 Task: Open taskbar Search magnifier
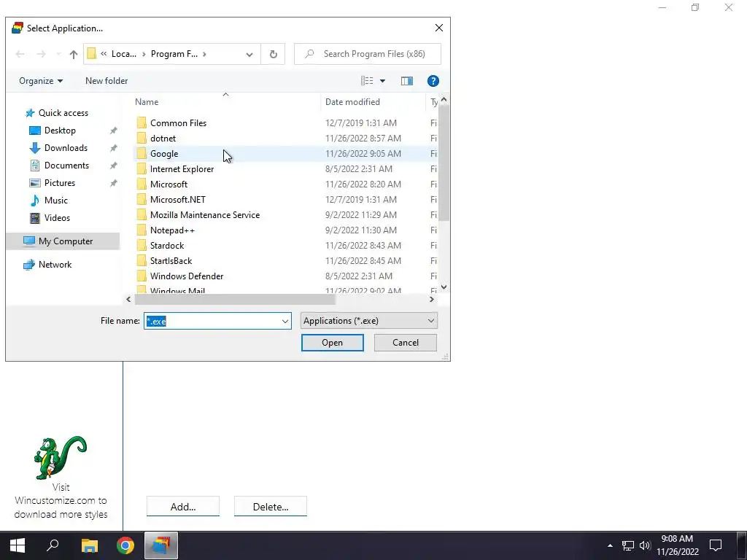click(x=53, y=545)
